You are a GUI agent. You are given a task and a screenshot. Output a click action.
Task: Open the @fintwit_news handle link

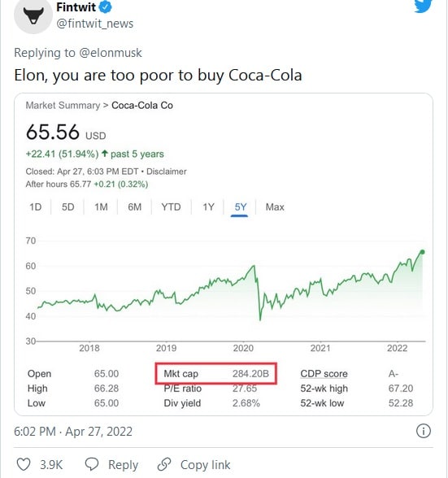(95, 24)
